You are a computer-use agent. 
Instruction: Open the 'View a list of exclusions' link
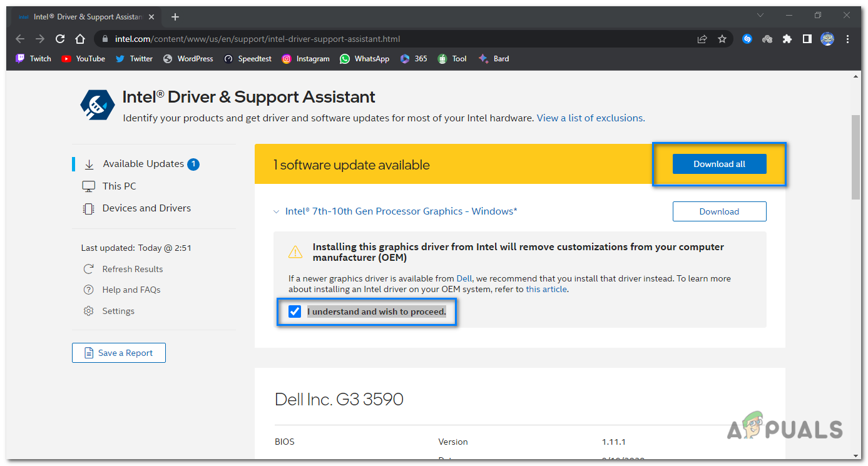pos(589,118)
